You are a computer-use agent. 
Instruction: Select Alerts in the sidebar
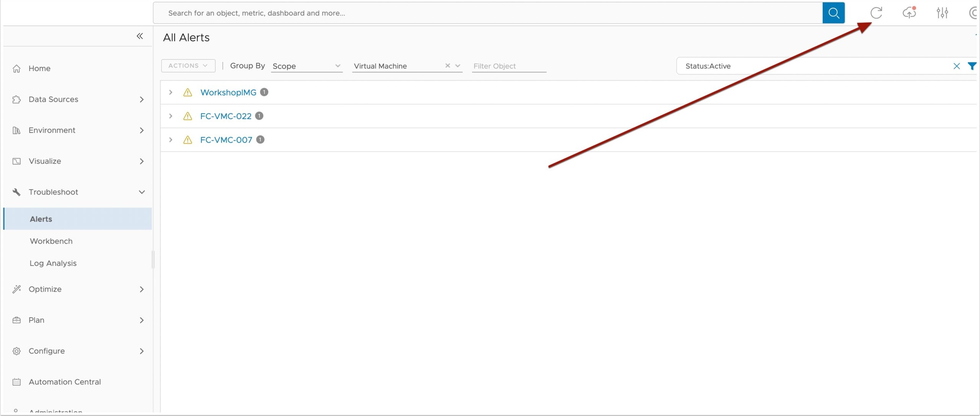[x=78, y=219]
